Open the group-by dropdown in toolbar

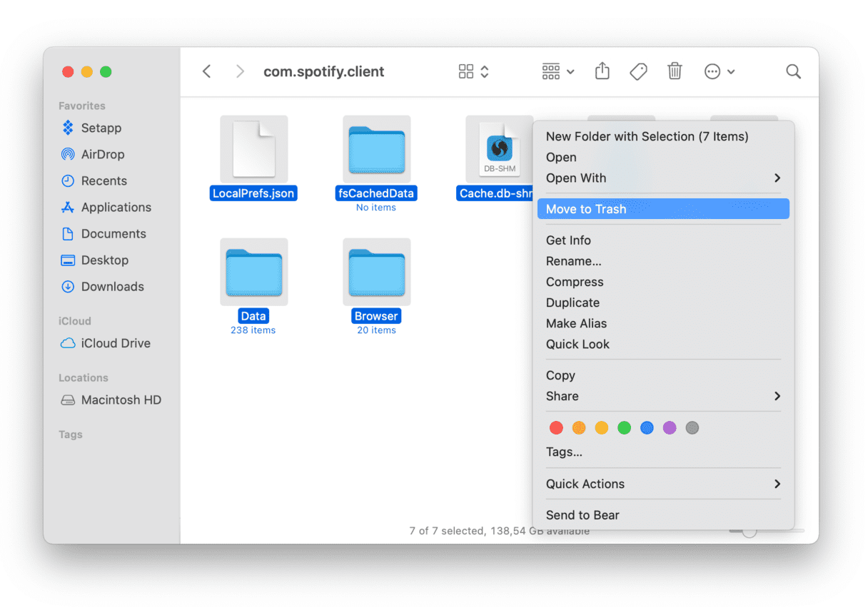[x=557, y=71]
